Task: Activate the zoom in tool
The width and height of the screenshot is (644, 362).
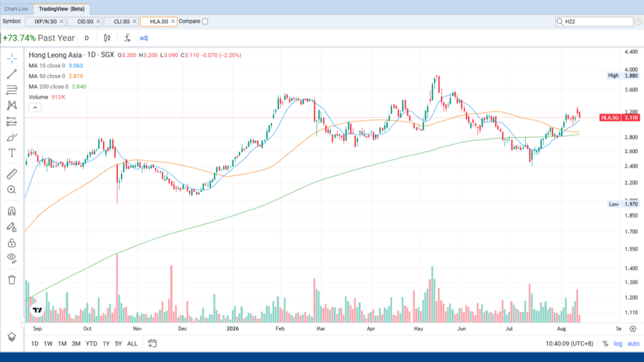Action: click(12, 190)
